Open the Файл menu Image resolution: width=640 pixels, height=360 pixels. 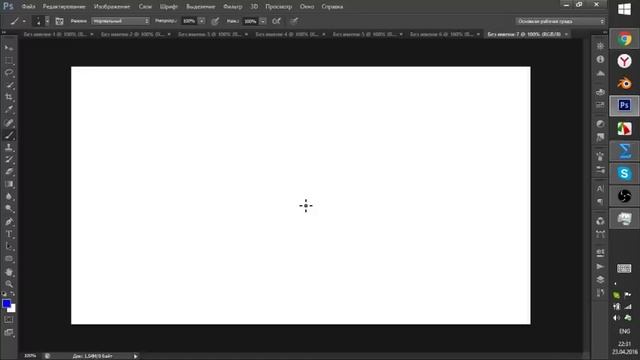(x=28, y=7)
